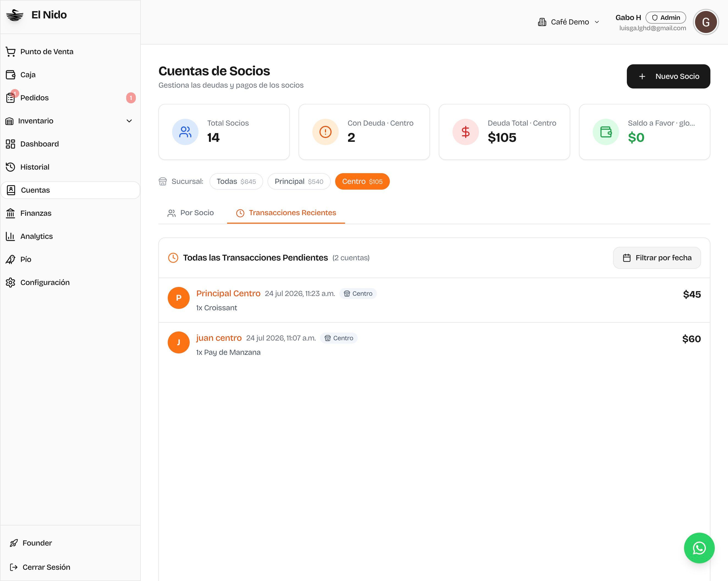Open the Café Demo dropdown
728x581 pixels.
(x=569, y=22)
